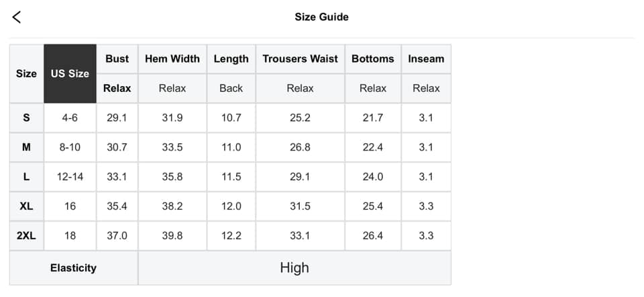
Task: Tap the back arrow icon
Action: coord(17,17)
